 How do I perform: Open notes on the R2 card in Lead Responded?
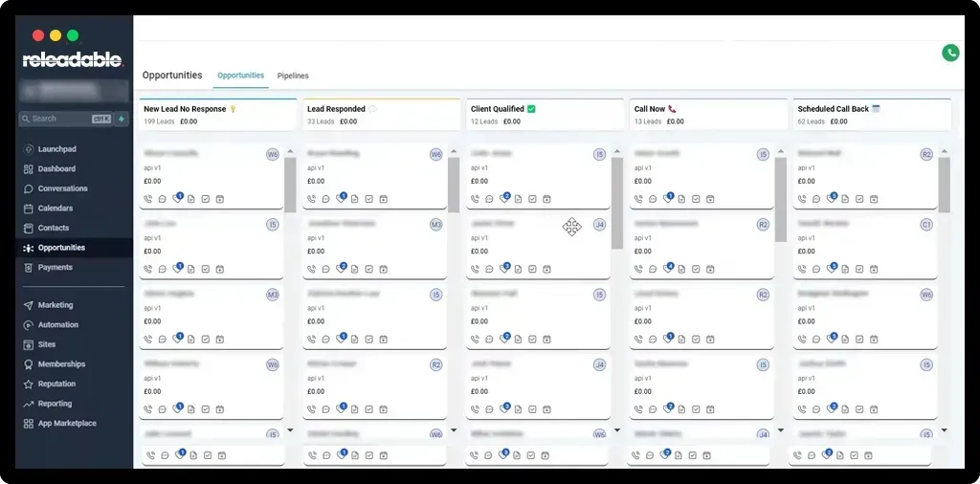pos(355,409)
